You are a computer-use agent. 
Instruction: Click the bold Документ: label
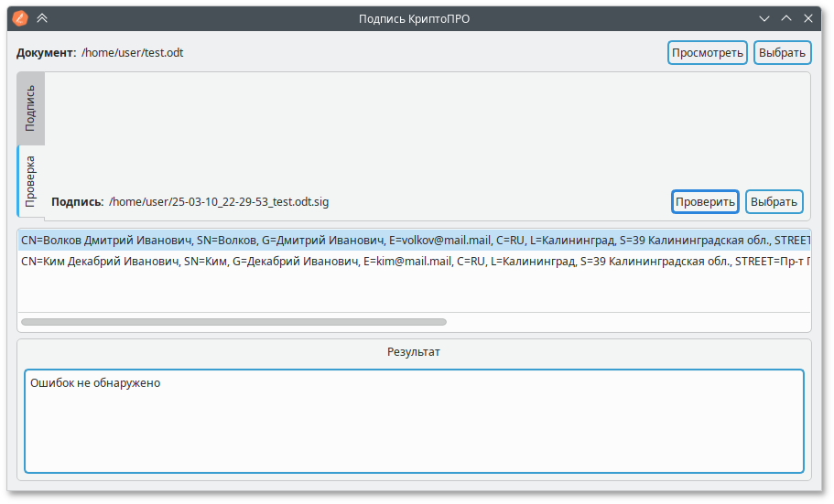tap(46, 53)
